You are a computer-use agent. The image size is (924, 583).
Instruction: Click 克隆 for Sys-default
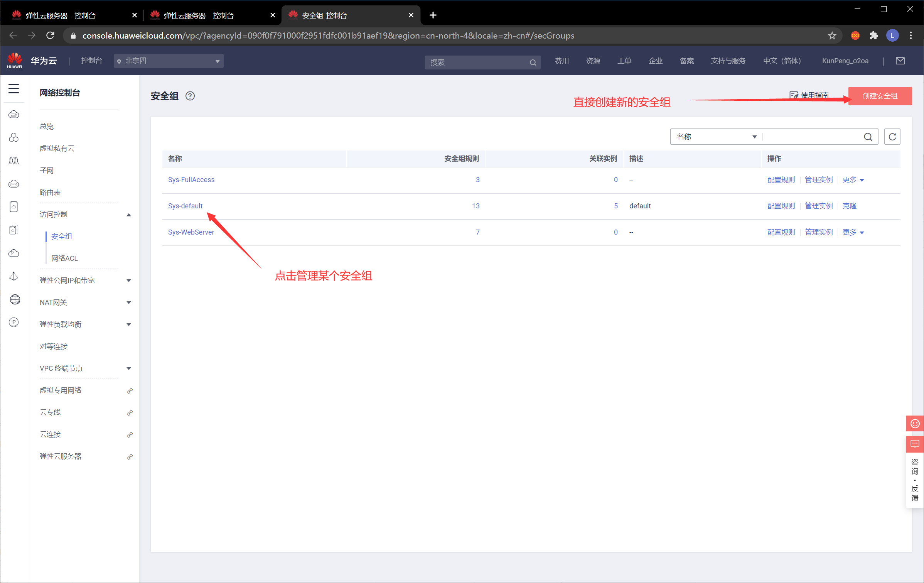(849, 206)
